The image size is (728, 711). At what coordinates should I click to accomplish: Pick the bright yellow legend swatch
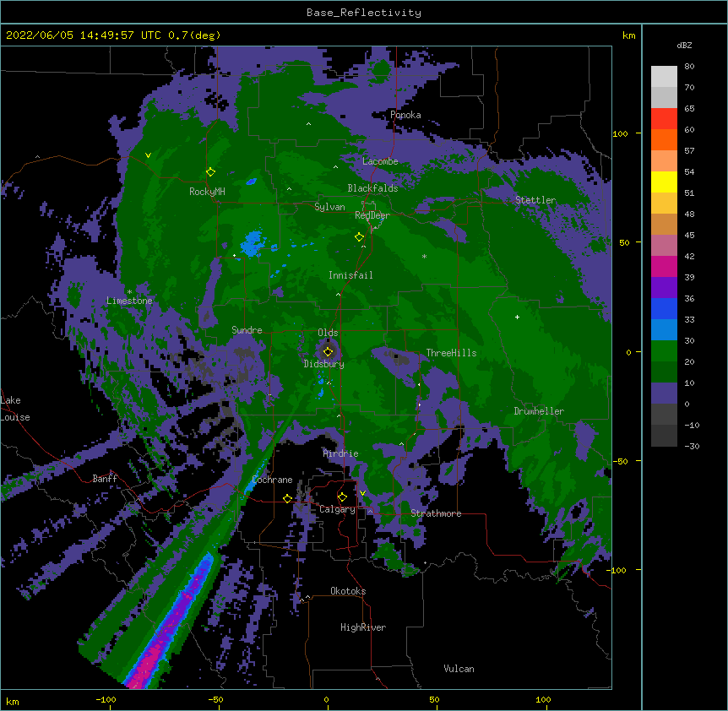(x=664, y=182)
